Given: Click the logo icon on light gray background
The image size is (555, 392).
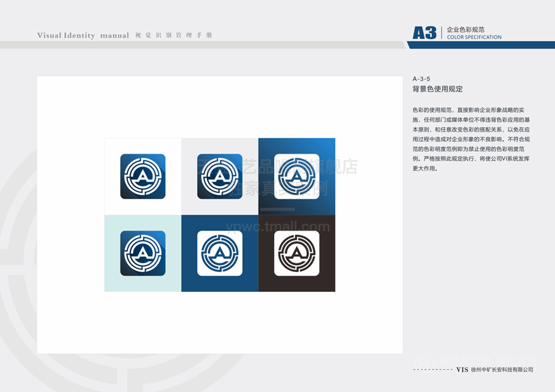Looking at the screenshot, I should click(x=220, y=177).
